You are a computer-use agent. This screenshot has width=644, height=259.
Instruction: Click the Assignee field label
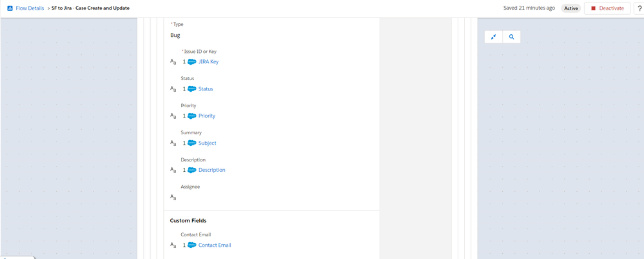pyautogui.click(x=190, y=187)
